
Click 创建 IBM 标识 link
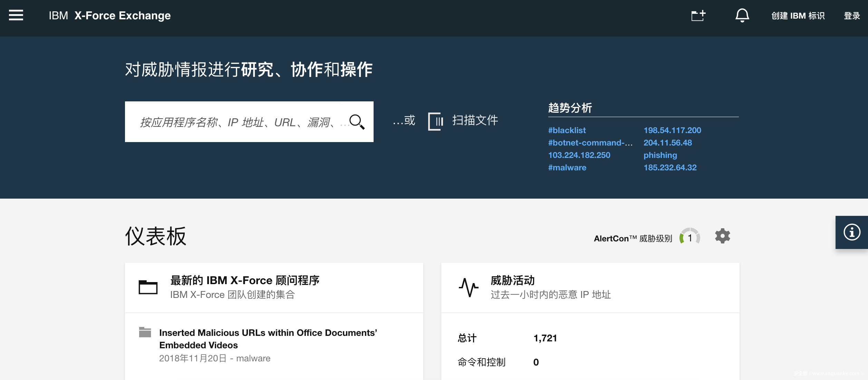click(x=798, y=16)
